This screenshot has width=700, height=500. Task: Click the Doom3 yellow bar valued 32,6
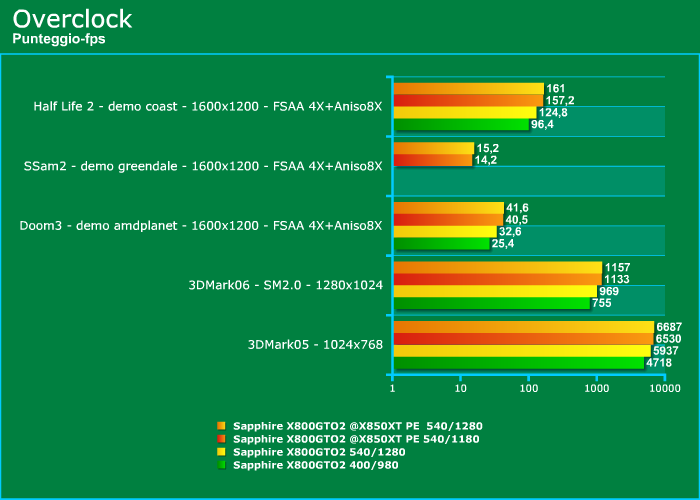coord(445,232)
